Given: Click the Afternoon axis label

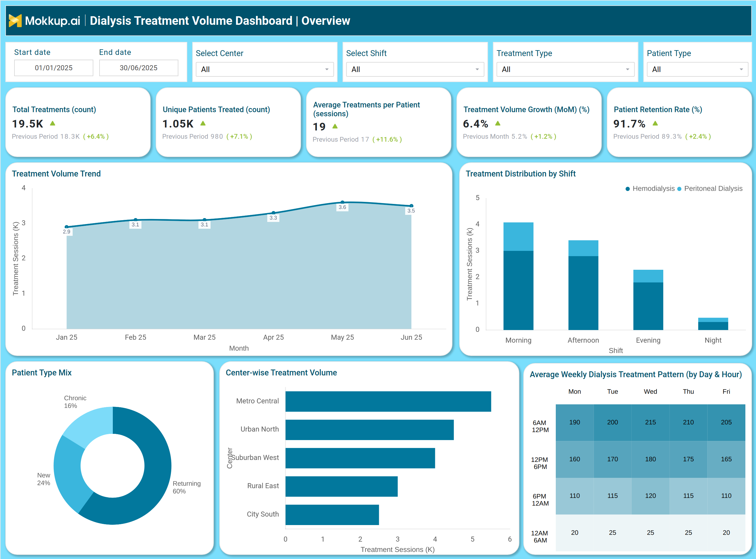Looking at the screenshot, I should click(583, 340).
